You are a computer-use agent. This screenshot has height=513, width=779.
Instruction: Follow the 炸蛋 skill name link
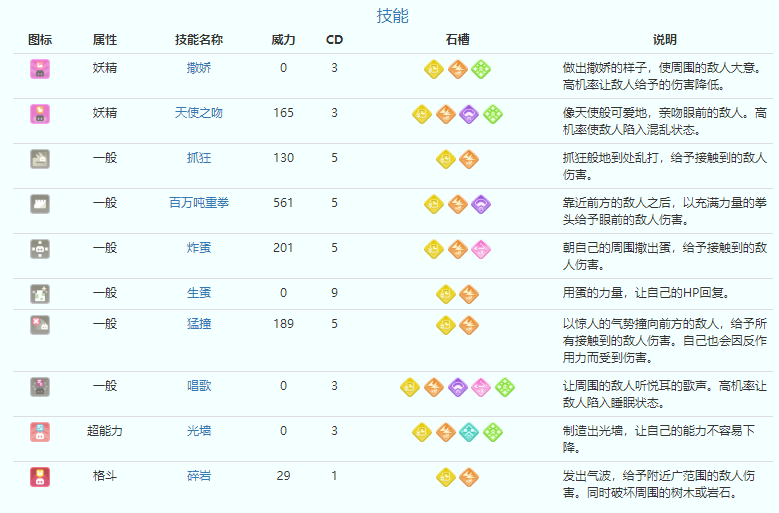point(198,248)
